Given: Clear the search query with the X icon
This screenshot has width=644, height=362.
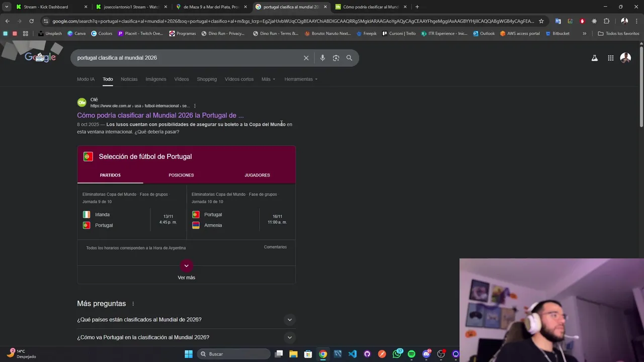Looking at the screenshot, I should (306, 58).
